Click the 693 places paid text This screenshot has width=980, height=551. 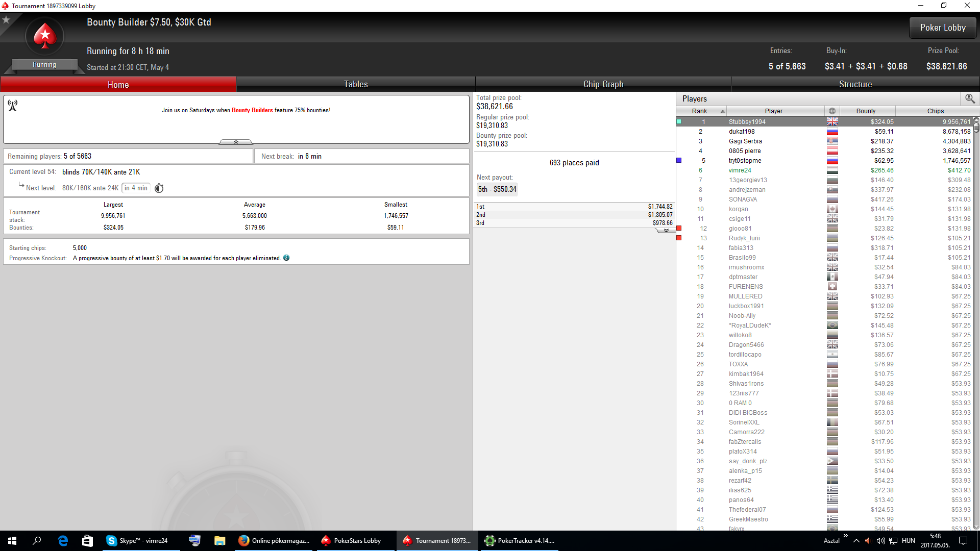coord(574,163)
